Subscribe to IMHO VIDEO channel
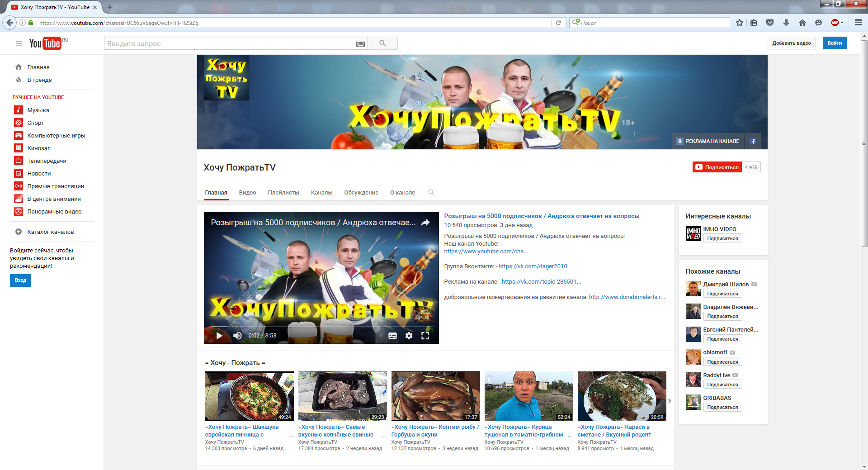Screen dimensions: 868x470 point(722,238)
